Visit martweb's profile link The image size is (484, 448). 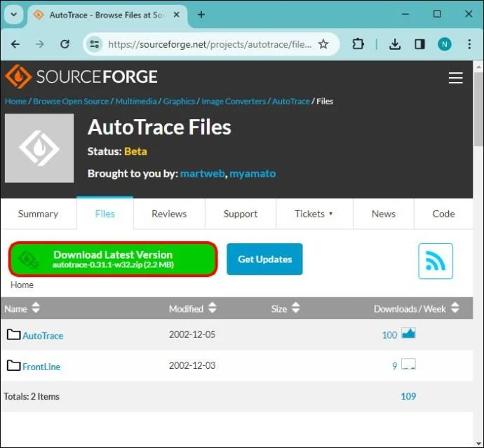tap(202, 173)
